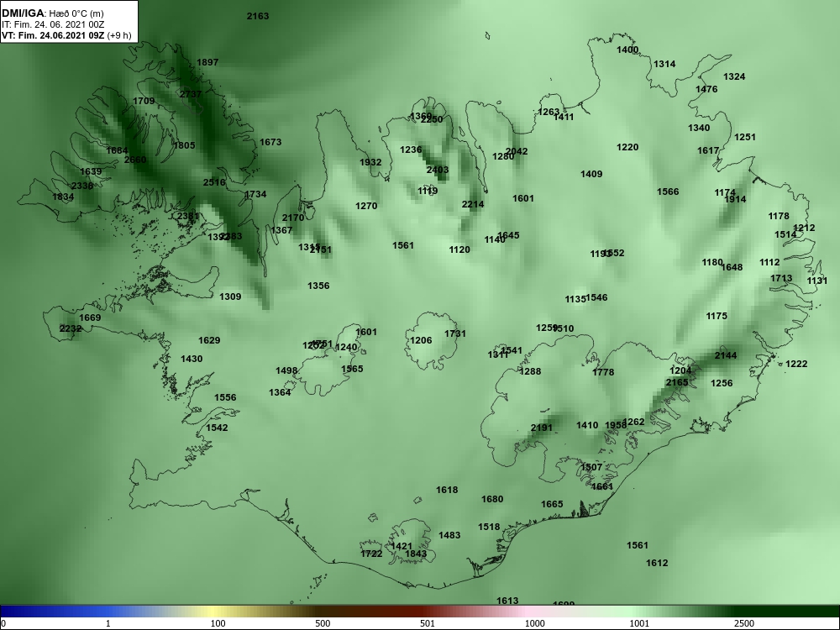This screenshot has width=840, height=630.
Task: Click the map value 2232
Action: 71,328
